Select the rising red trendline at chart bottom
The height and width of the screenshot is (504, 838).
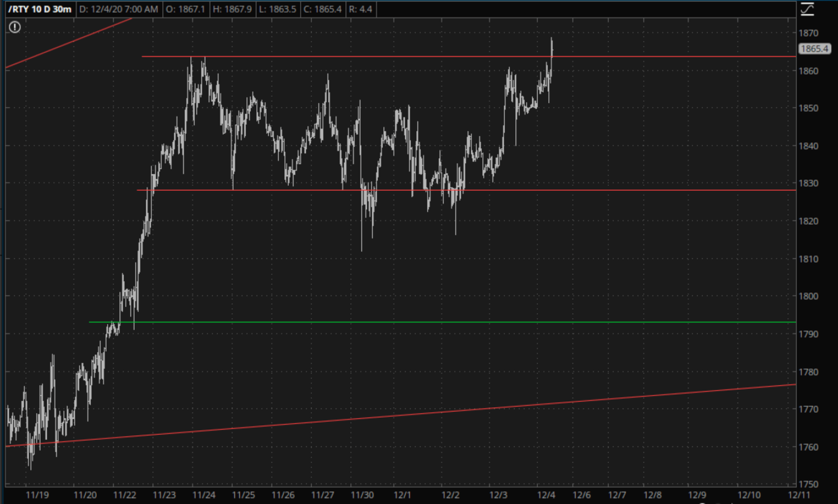pos(440,412)
